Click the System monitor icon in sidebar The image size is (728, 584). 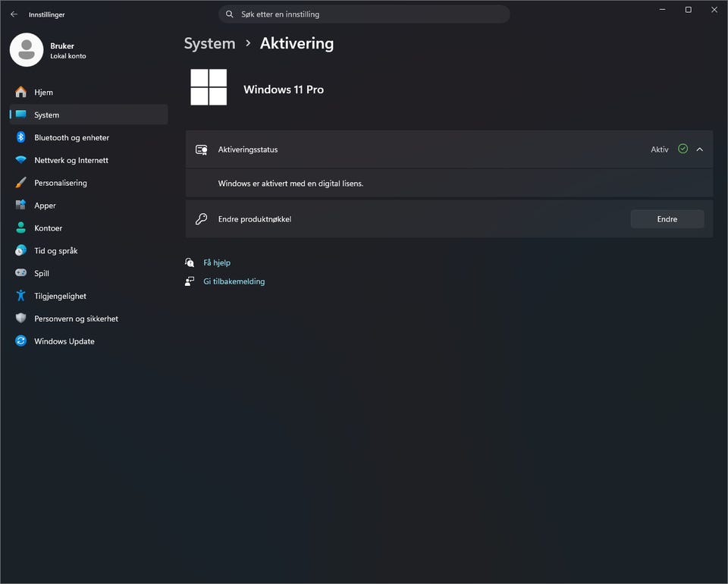[21, 115]
